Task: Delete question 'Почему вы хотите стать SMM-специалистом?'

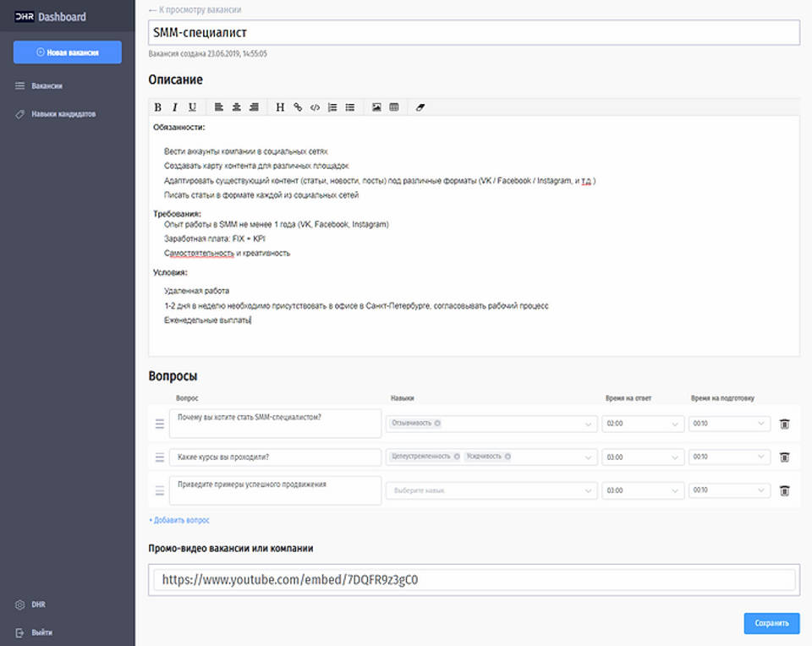Action: click(785, 424)
